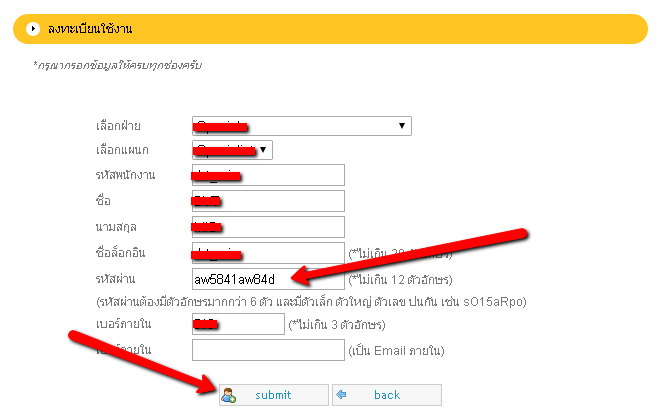Focus the รหัสพนักงาน input field
The image size is (658, 420).
click(290, 175)
